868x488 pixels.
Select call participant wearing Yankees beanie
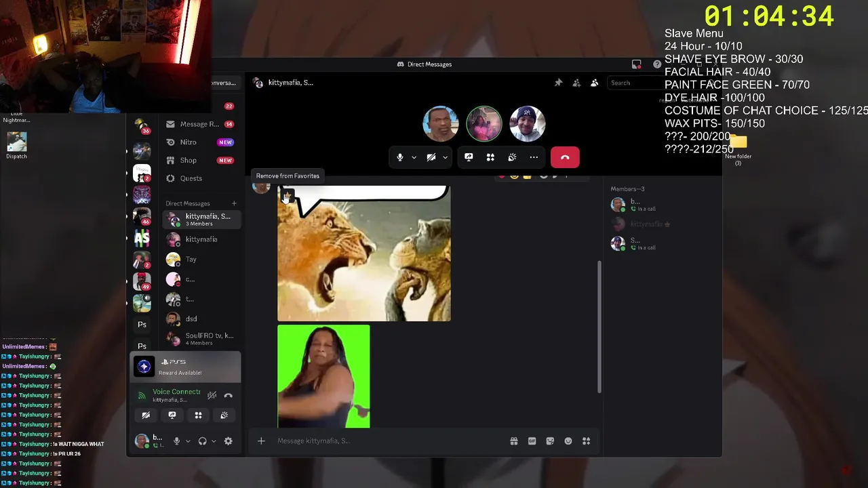click(528, 124)
